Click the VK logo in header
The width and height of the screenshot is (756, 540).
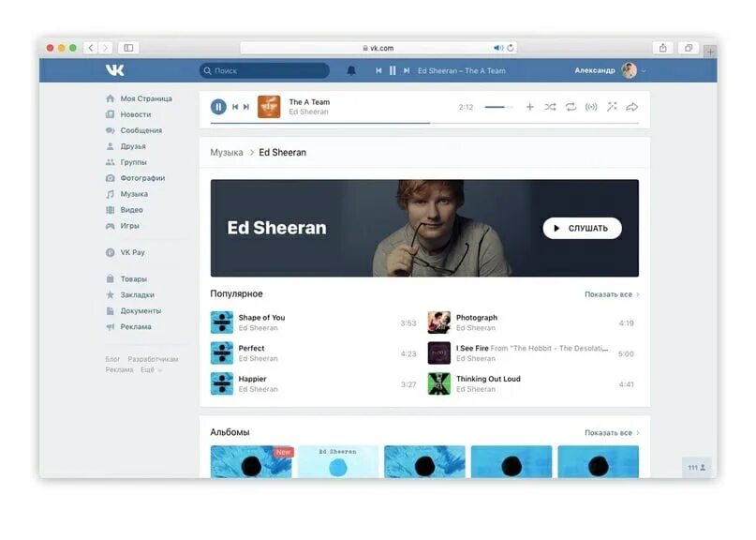point(114,70)
